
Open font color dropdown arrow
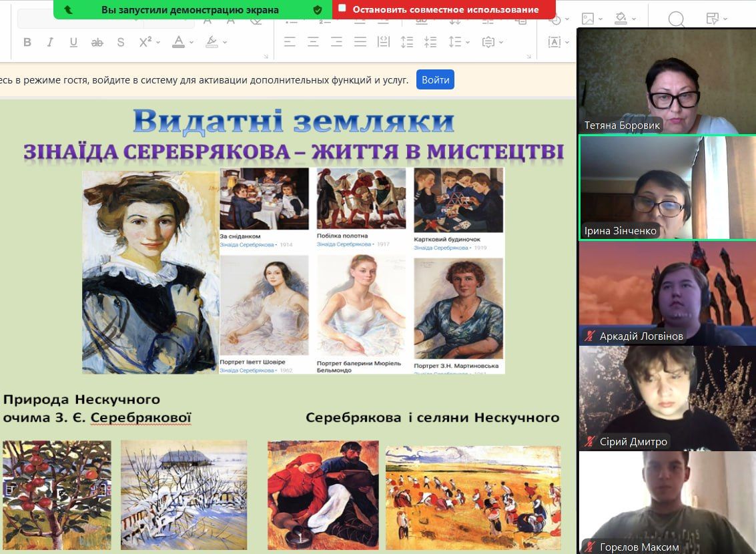click(x=192, y=43)
